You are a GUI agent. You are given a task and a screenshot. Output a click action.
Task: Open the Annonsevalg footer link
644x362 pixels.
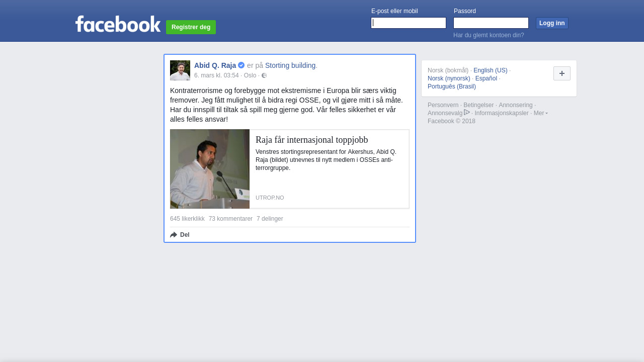click(x=445, y=113)
